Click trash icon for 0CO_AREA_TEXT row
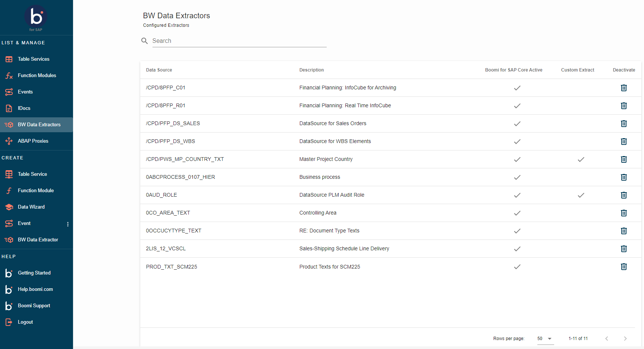The width and height of the screenshot is (644, 349). tap(623, 213)
